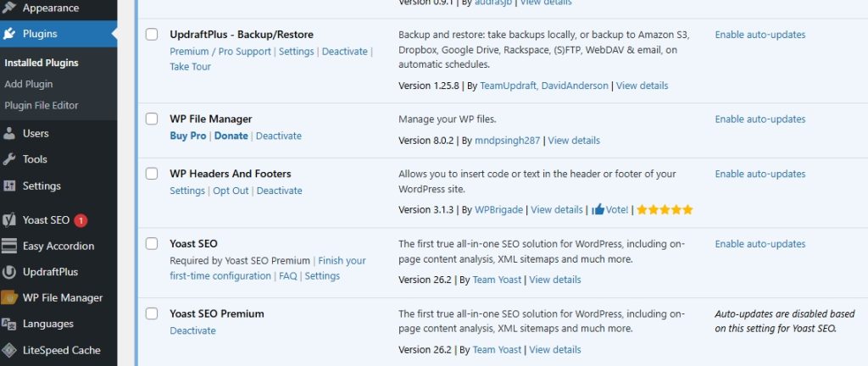
Task: Click the Users icon in sidebar
Action: [9, 133]
